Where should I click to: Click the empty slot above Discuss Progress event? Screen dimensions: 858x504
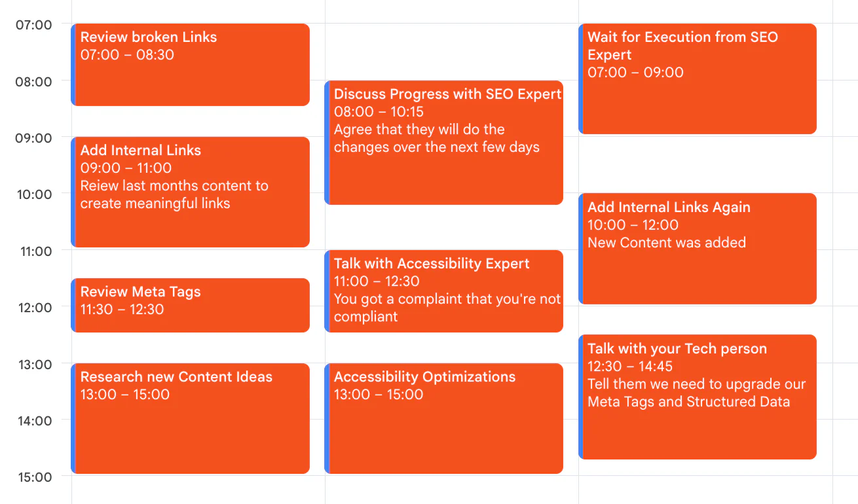(443, 46)
